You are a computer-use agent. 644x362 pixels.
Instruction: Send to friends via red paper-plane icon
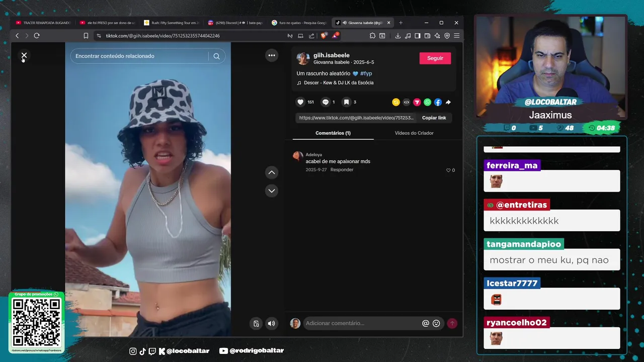[x=417, y=102]
